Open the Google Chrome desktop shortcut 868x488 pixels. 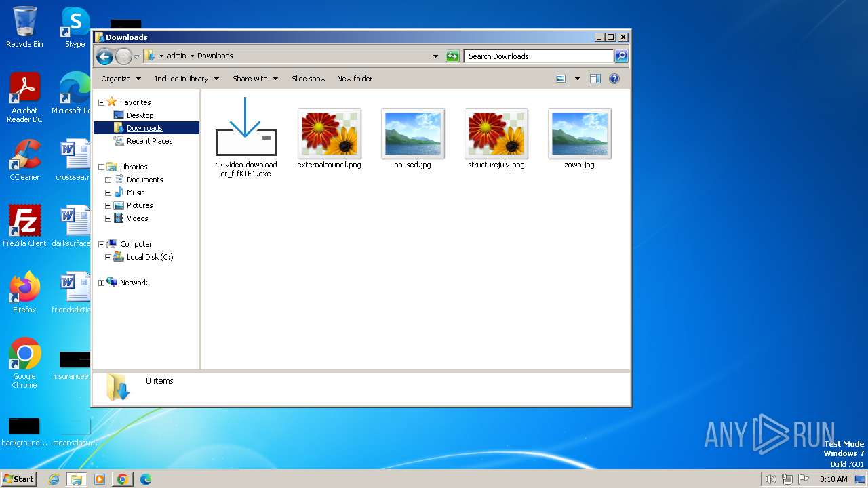click(24, 363)
